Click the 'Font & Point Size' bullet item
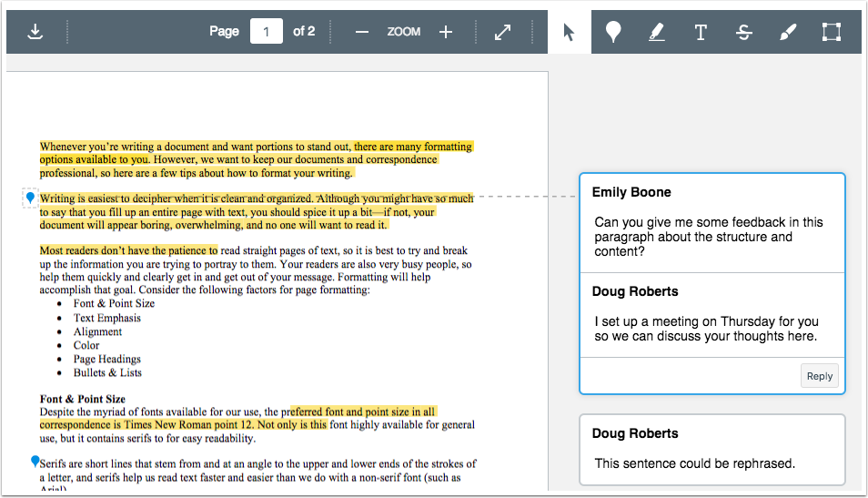Image resolution: width=868 pixels, height=498 pixels. 114,303
